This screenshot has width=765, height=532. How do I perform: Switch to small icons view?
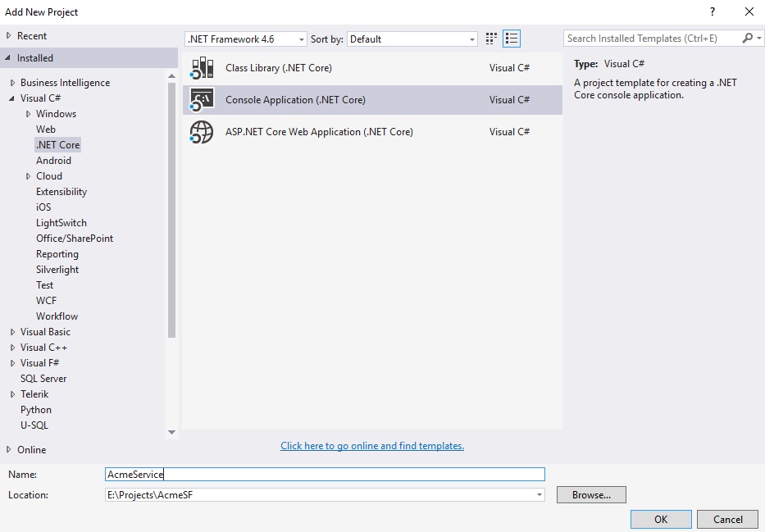491,39
